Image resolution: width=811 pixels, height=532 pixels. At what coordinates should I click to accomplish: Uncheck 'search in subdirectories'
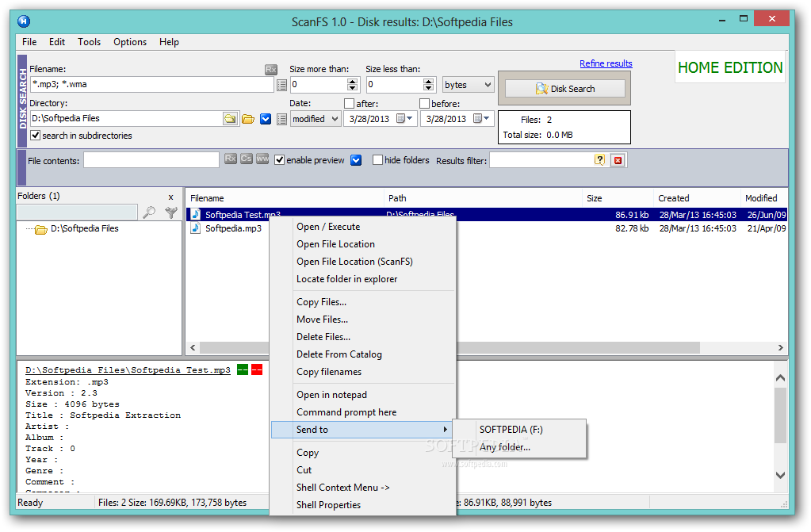35,136
